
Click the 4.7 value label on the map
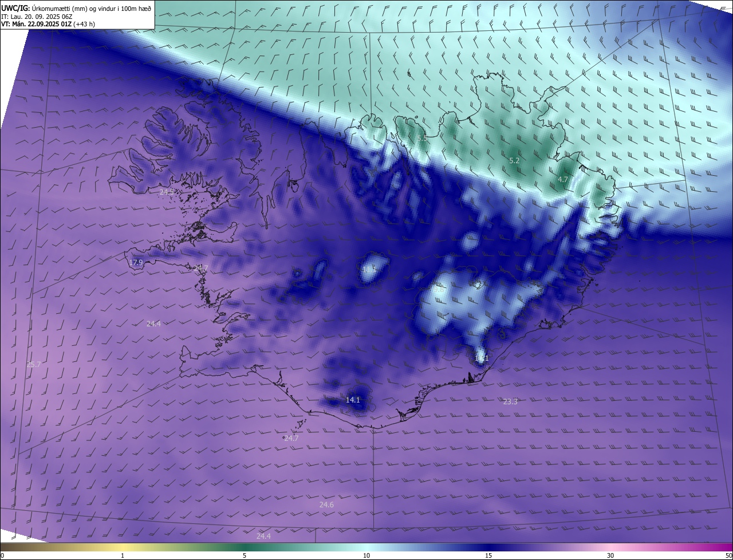pos(563,179)
